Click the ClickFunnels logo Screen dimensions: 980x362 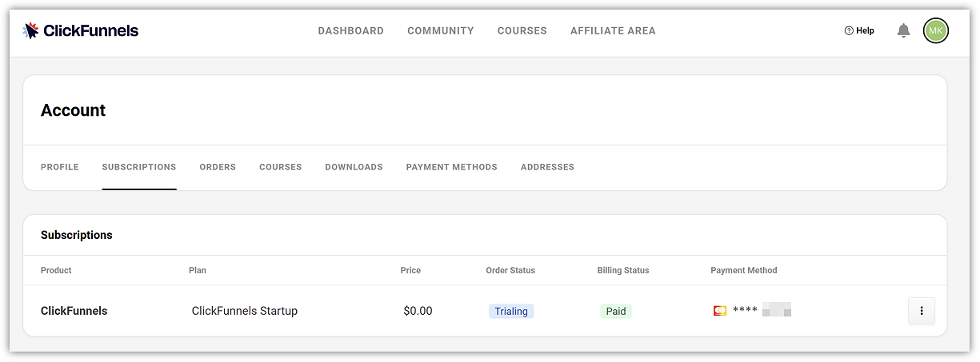click(x=81, y=30)
